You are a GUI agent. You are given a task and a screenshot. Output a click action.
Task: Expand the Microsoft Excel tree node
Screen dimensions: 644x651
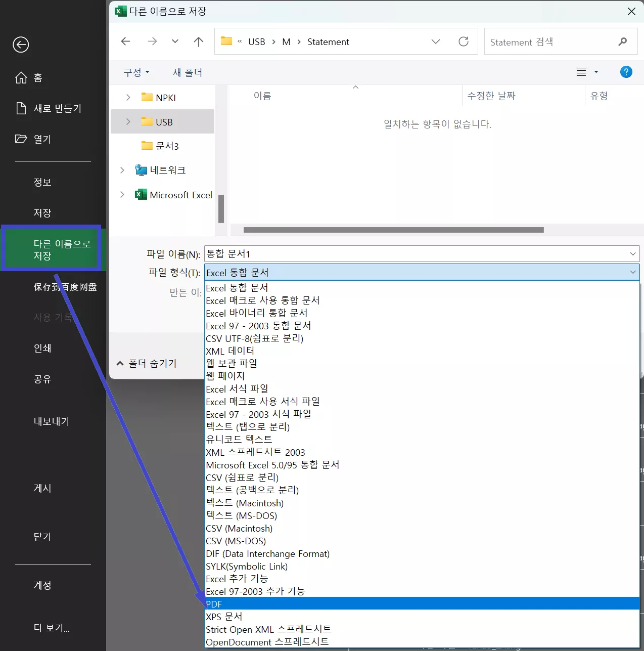click(x=122, y=194)
